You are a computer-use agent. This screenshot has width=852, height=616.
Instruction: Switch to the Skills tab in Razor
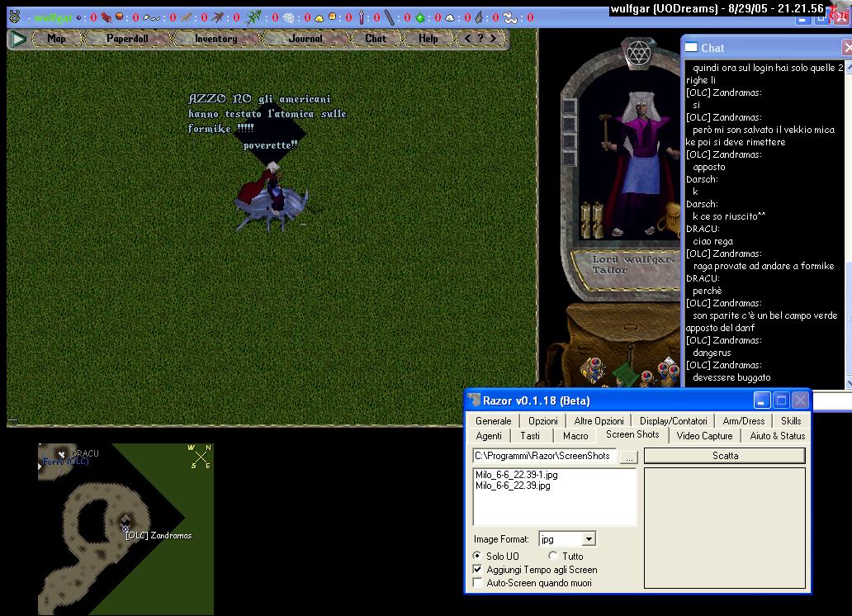(791, 421)
